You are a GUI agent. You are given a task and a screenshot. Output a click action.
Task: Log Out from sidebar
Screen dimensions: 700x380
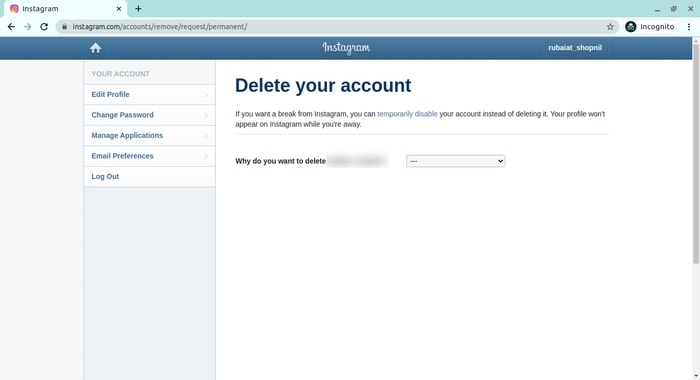[149, 177]
